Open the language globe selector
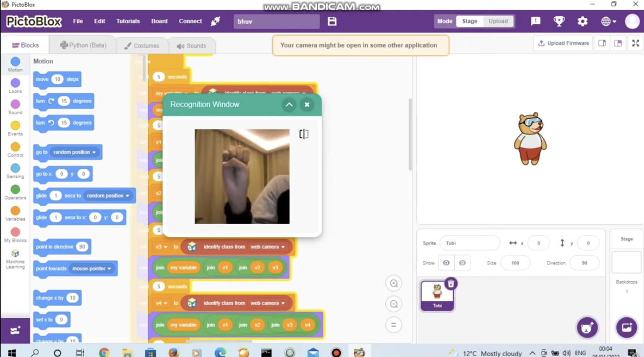Viewport: 644px width, 357px height. (606, 21)
